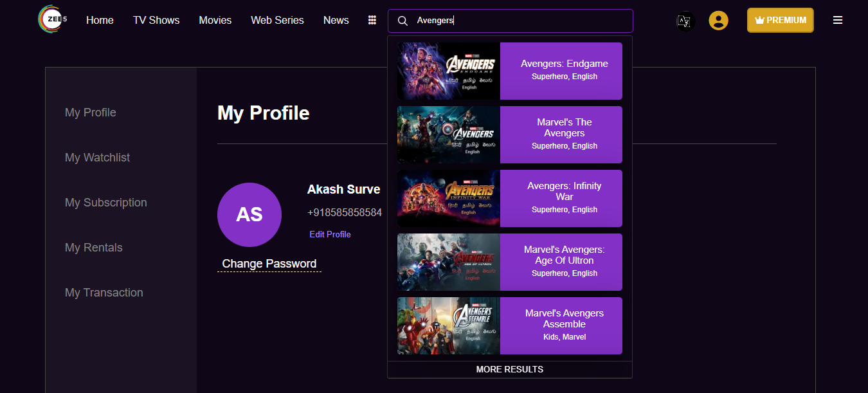Viewport: 868px width, 393px height.
Task: Open News section
Action: tap(336, 20)
